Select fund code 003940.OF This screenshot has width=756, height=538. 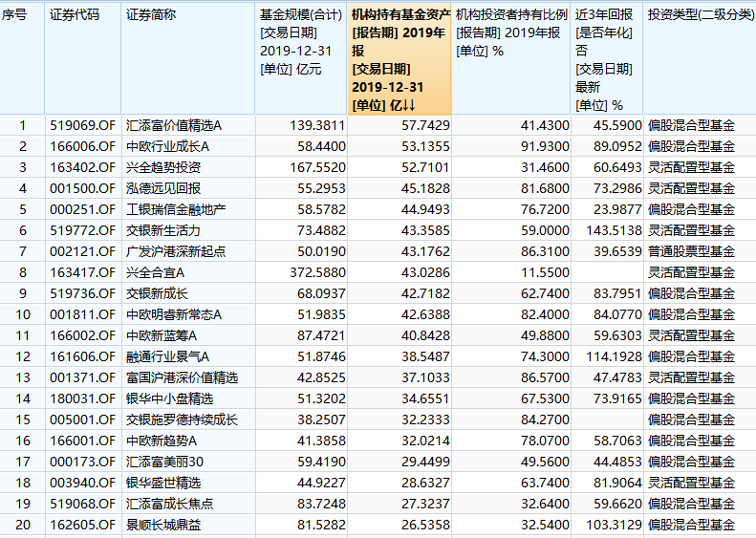(82, 483)
